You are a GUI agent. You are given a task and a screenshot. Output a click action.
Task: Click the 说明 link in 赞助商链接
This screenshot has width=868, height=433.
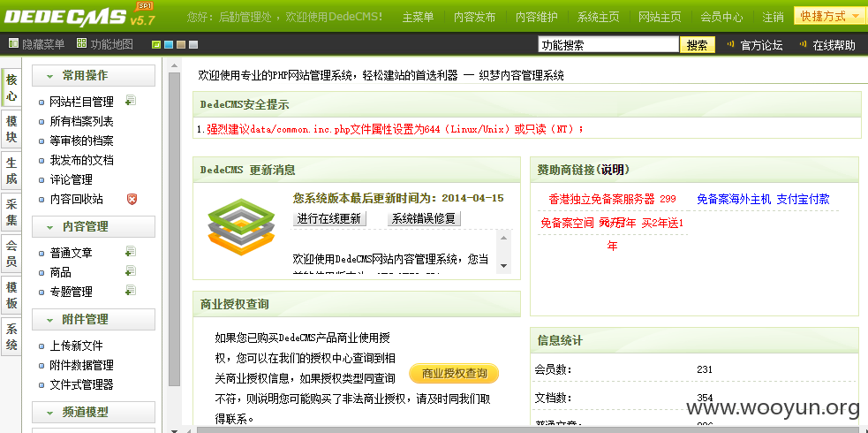(612, 170)
